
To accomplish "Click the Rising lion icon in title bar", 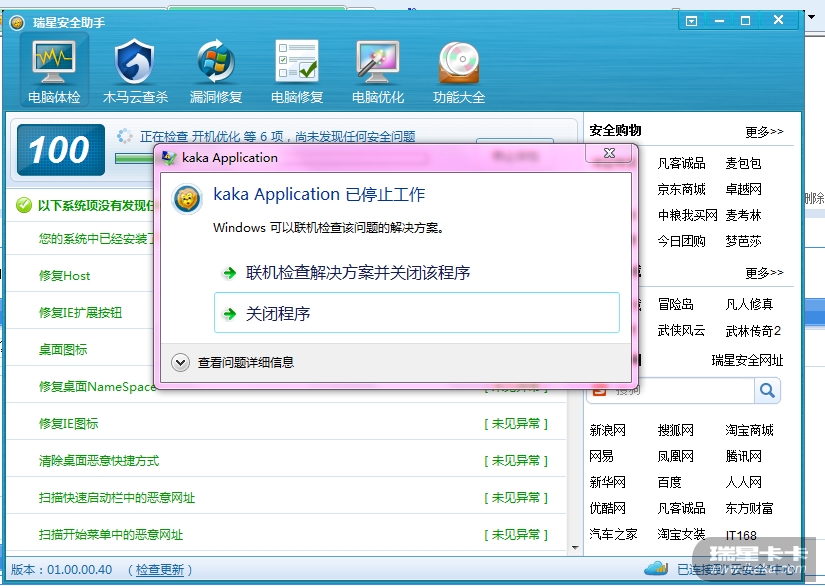I will 17,23.
